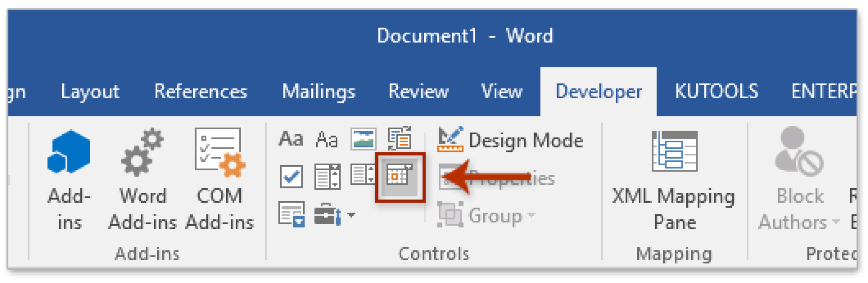868x283 pixels.
Task: Insert Date Picker Content Control
Action: click(x=400, y=177)
